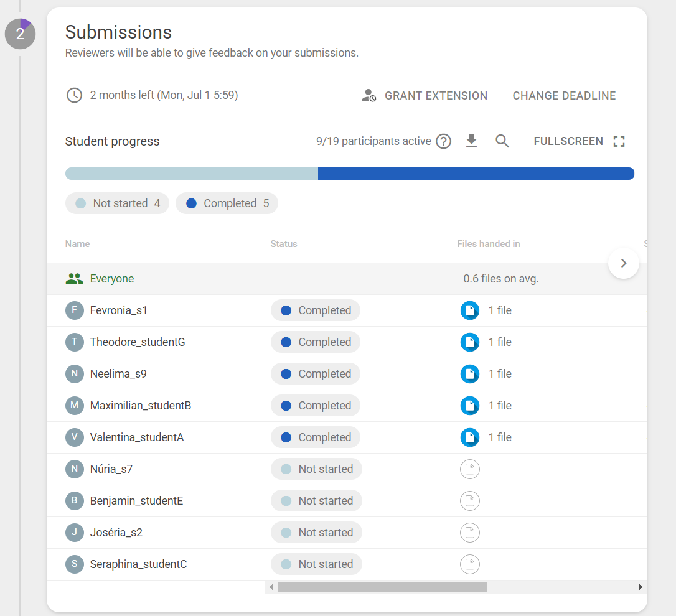The height and width of the screenshot is (616, 676).
Task: Click 2 months left deadline text
Action: [x=164, y=95]
